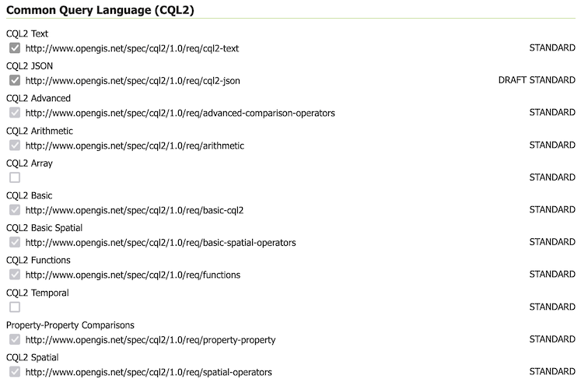Toggle the CQL2 Basic Spatial checkbox

[x=15, y=243]
